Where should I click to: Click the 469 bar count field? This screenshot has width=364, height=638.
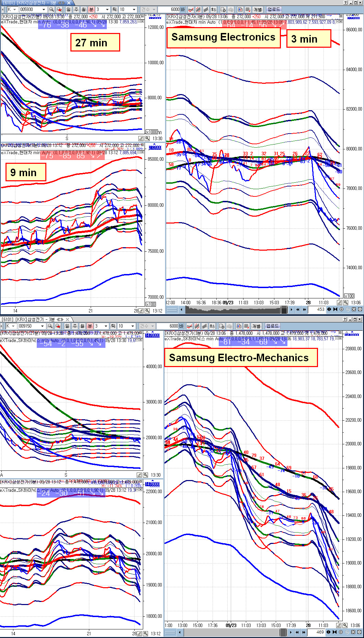tap(316, 632)
